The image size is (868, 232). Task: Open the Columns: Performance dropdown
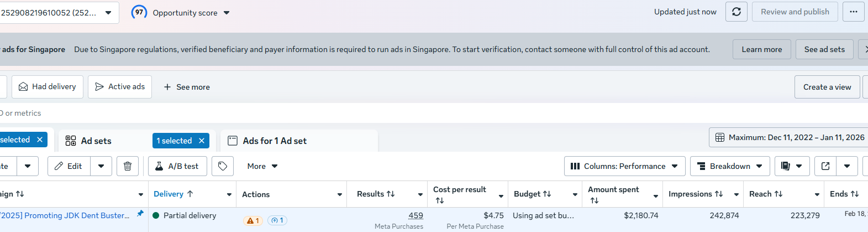[624, 166]
